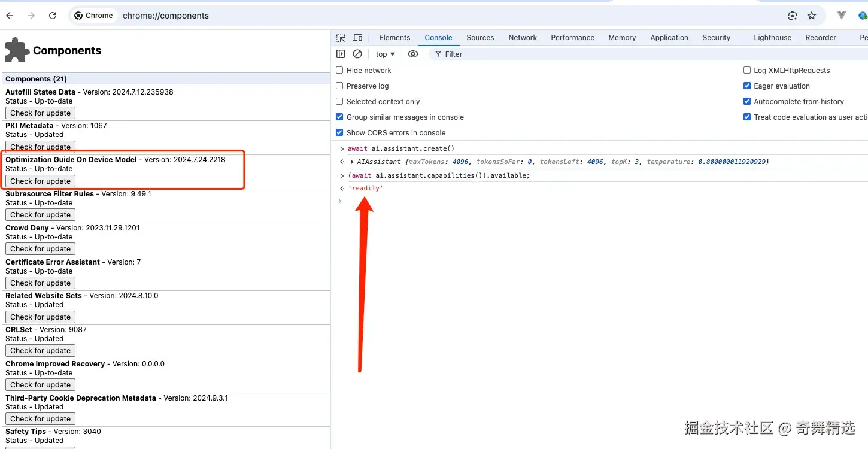Toggle Treat code evaluation as user action

pyautogui.click(x=747, y=117)
